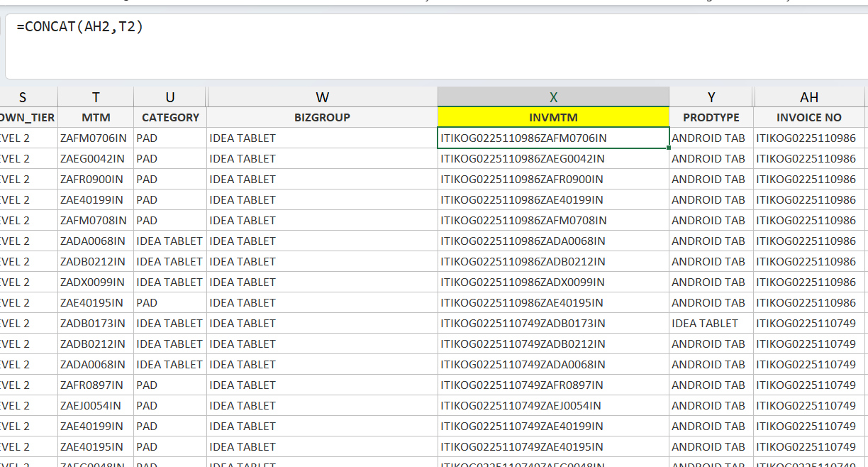
Task: Select the CATEGORY header cell
Action: [x=170, y=118]
